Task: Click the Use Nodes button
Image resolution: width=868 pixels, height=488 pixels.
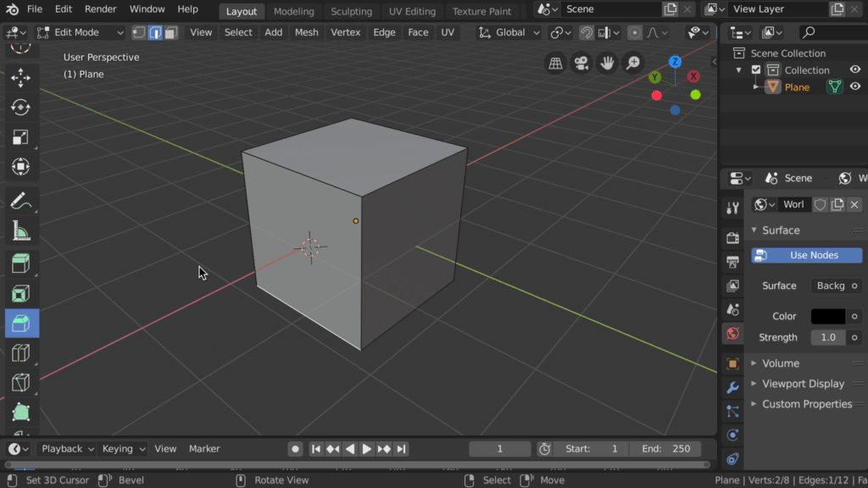Action: (x=806, y=255)
